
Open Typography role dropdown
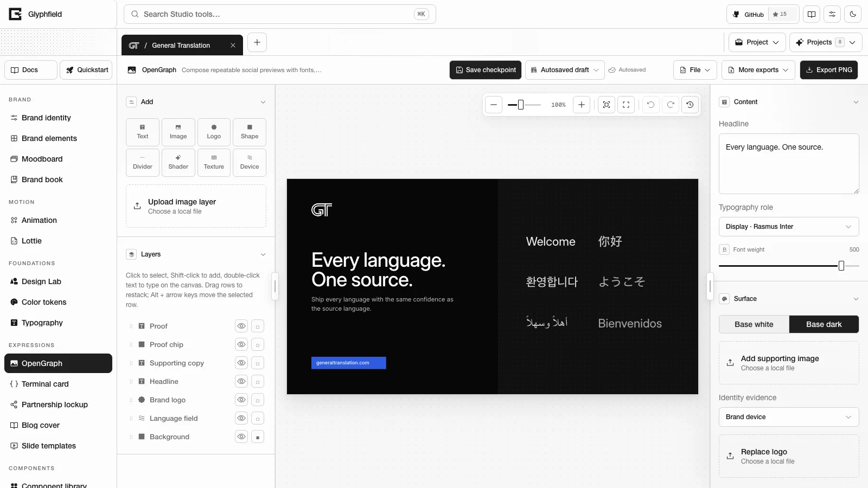point(789,227)
